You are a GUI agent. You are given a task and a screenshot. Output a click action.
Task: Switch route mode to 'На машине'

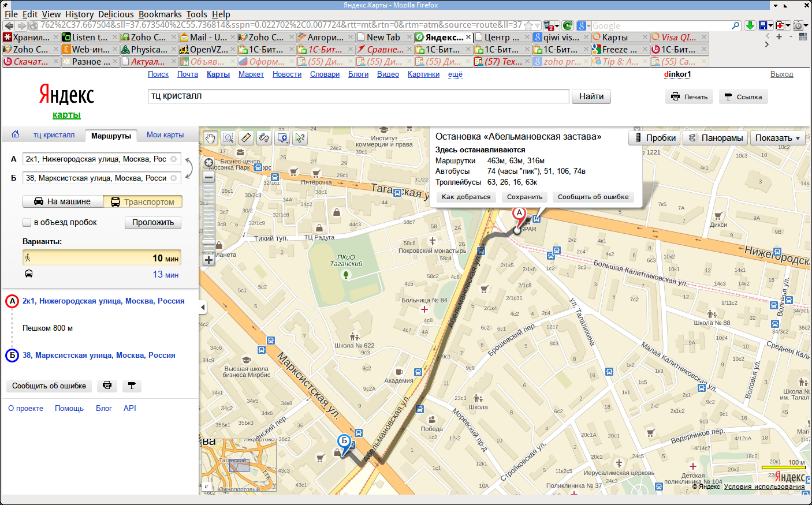pos(63,201)
